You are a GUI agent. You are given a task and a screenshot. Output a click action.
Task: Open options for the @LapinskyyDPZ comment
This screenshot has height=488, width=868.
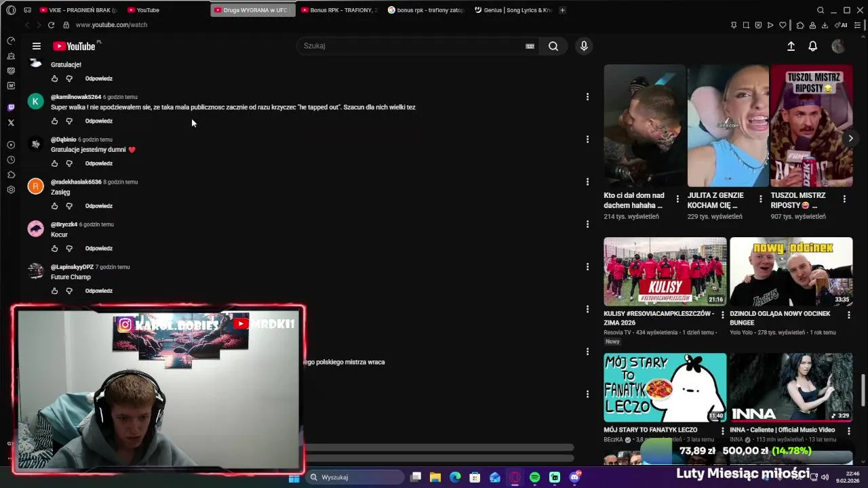point(587,267)
